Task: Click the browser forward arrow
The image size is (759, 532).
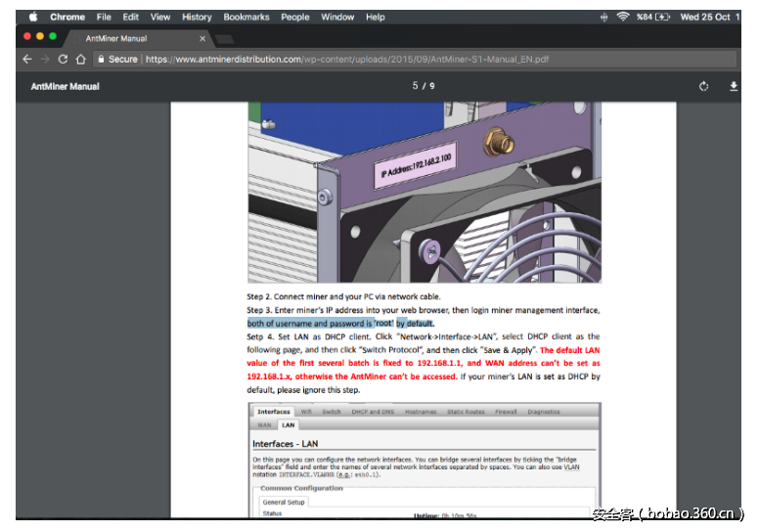Action: [x=45, y=60]
